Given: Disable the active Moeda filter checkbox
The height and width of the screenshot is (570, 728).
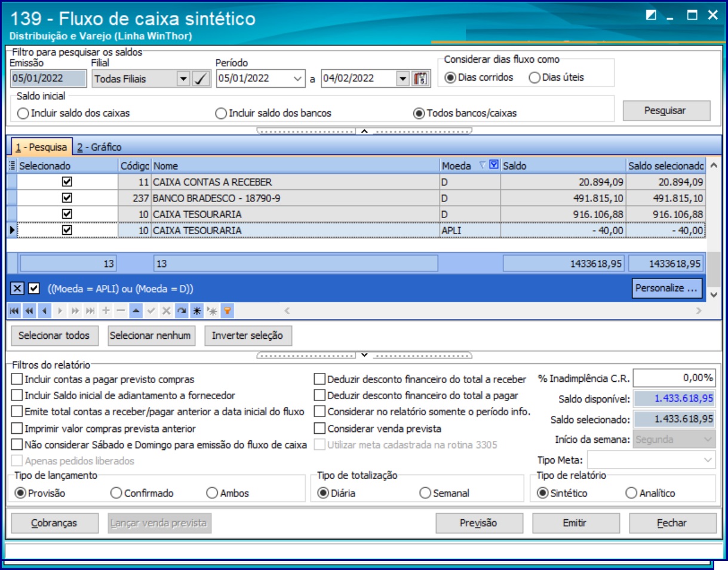Looking at the screenshot, I should 33,289.
